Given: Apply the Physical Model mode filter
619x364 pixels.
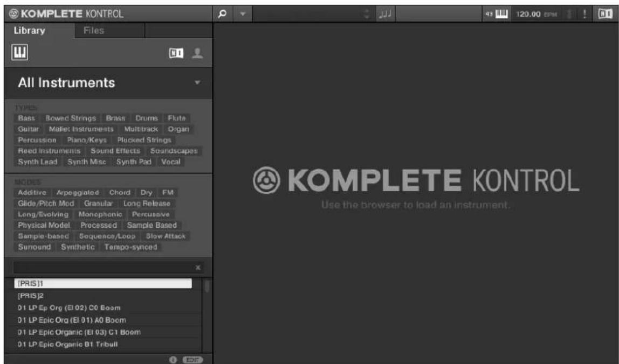Looking at the screenshot, I should (x=44, y=225).
